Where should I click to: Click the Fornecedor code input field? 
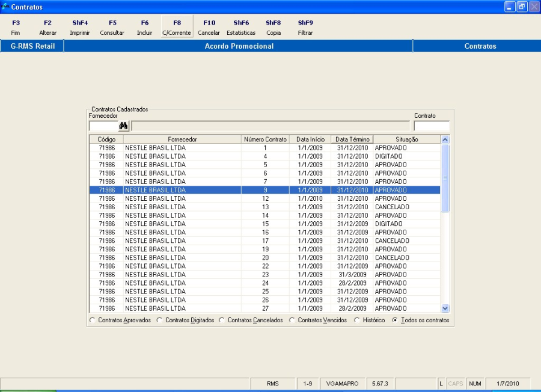(x=103, y=126)
